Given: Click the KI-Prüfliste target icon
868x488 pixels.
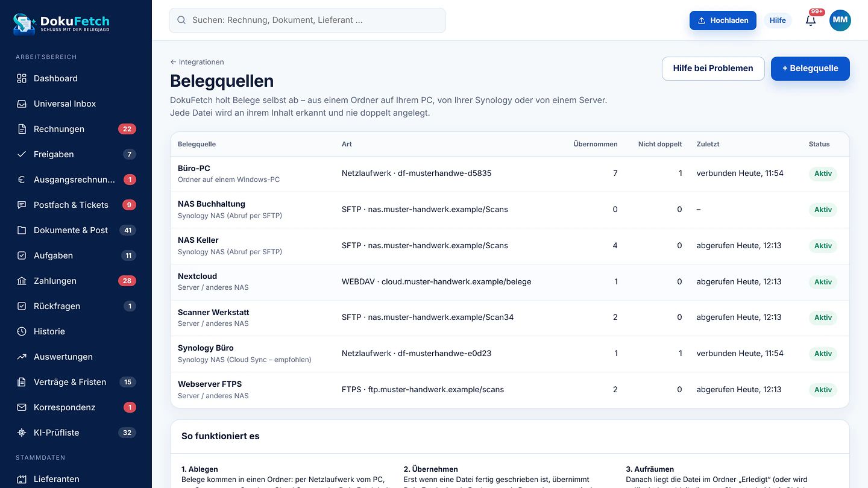Looking at the screenshot, I should coord(22,433).
